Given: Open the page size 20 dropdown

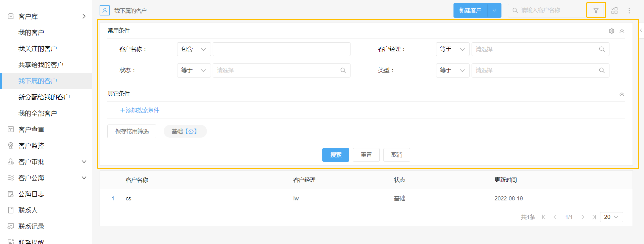Looking at the screenshot, I should coord(611,217).
